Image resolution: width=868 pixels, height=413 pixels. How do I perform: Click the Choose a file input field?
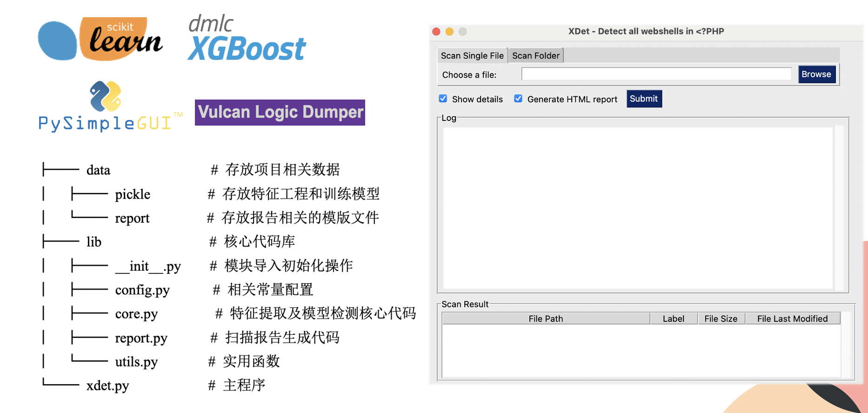[x=656, y=74]
